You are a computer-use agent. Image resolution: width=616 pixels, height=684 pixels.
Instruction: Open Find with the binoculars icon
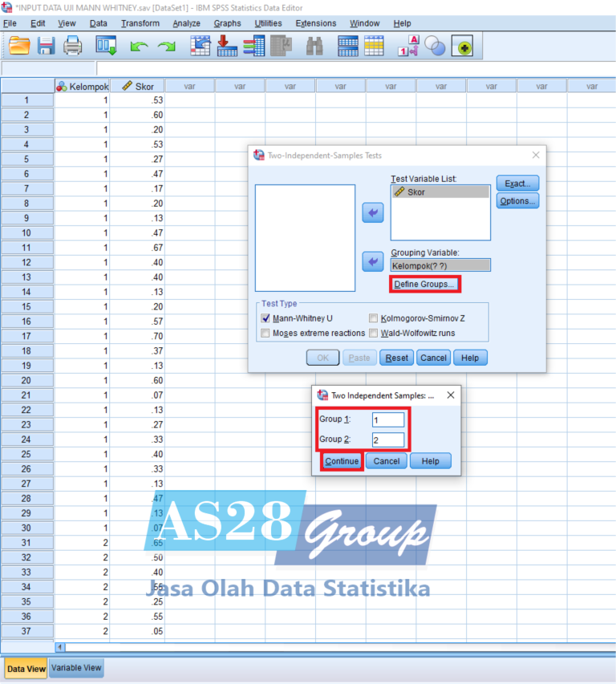click(314, 47)
